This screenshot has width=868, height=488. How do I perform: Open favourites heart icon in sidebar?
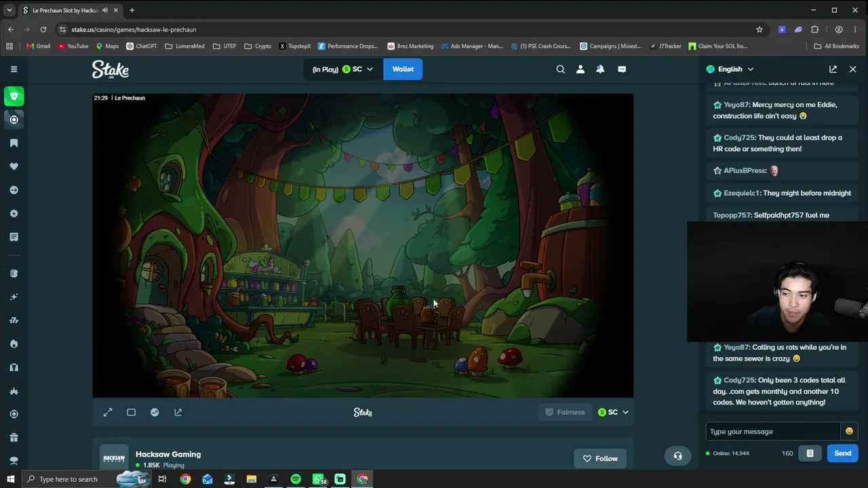tap(14, 167)
